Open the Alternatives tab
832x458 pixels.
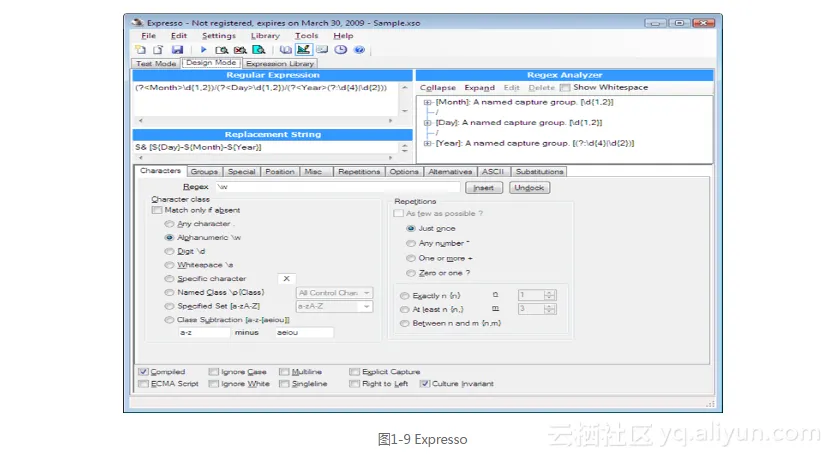450,172
